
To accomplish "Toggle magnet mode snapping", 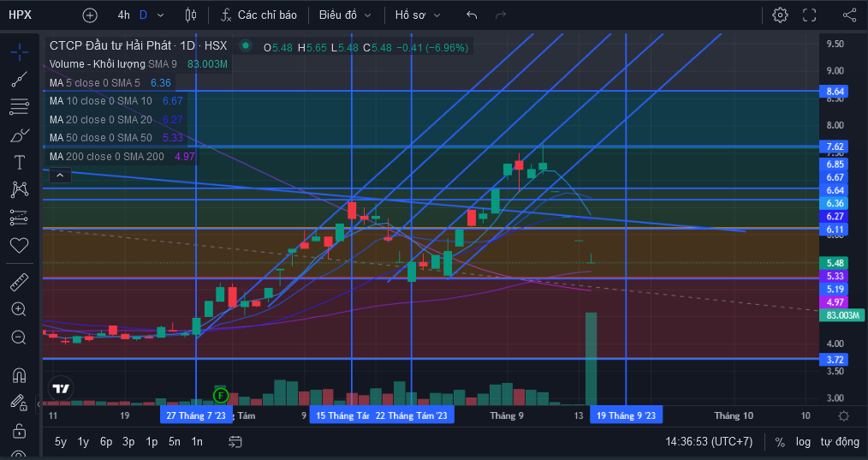I will point(19,376).
